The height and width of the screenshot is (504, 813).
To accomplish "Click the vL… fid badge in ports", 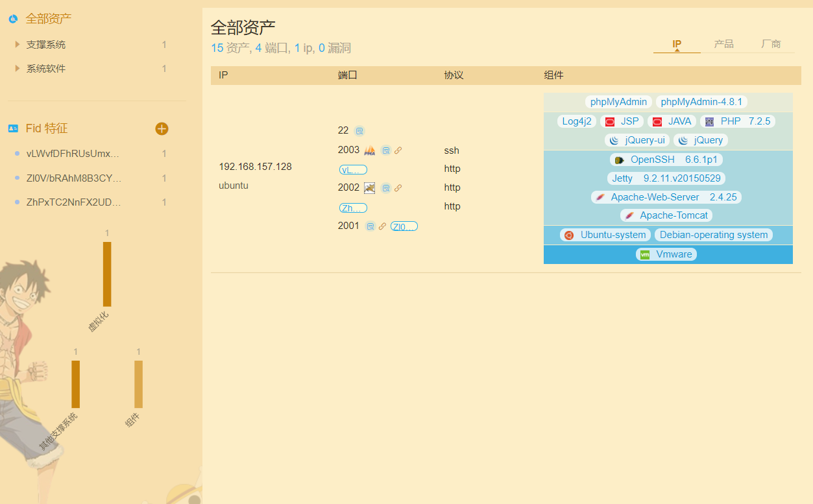I will point(353,170).
